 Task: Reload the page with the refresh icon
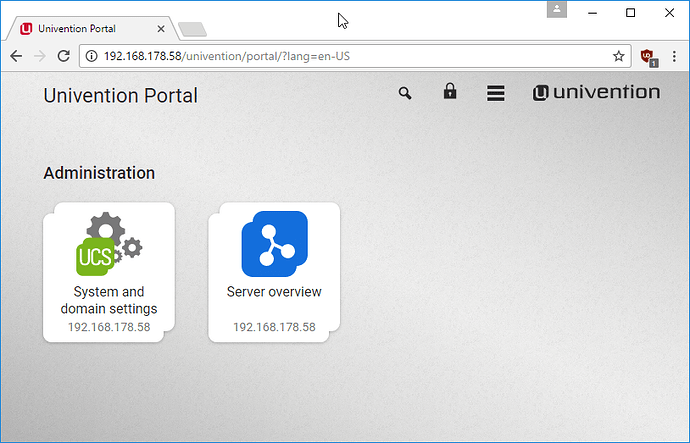(x=64, y=56)
